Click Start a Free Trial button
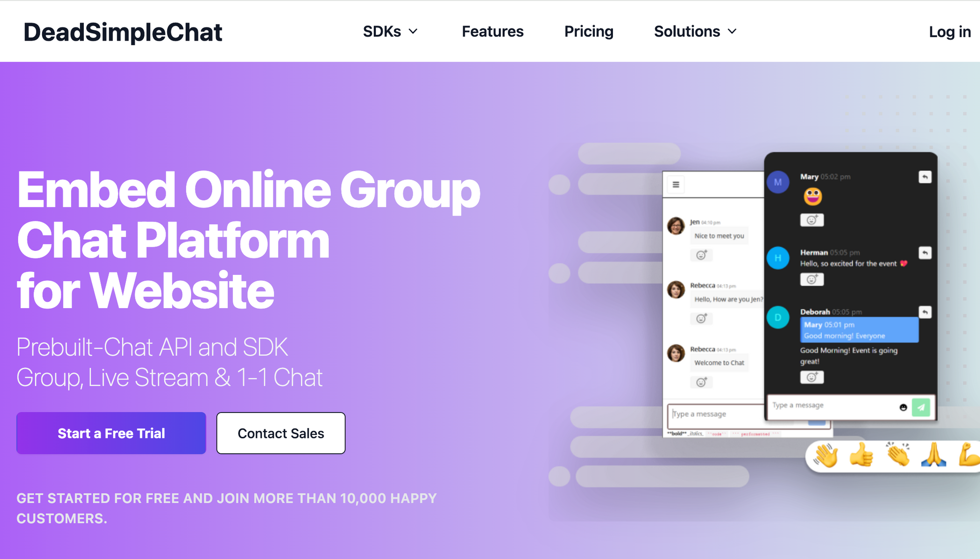 [x=111, y=433]
